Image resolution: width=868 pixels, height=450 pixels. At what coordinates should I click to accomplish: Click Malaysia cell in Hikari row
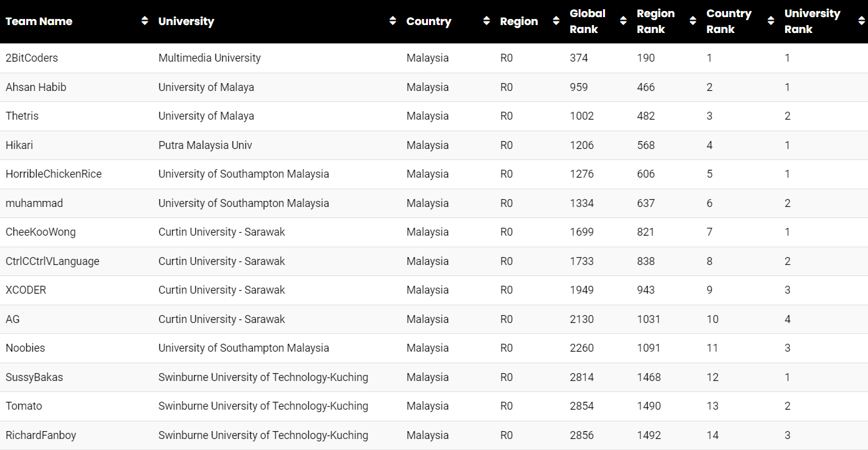coord(427,145)
